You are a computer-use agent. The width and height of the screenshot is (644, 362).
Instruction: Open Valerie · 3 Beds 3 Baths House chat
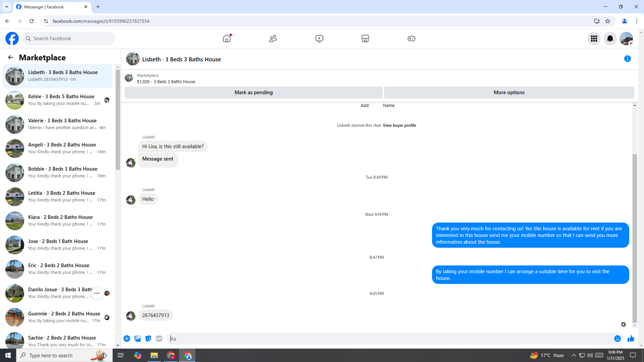point(58,124)
